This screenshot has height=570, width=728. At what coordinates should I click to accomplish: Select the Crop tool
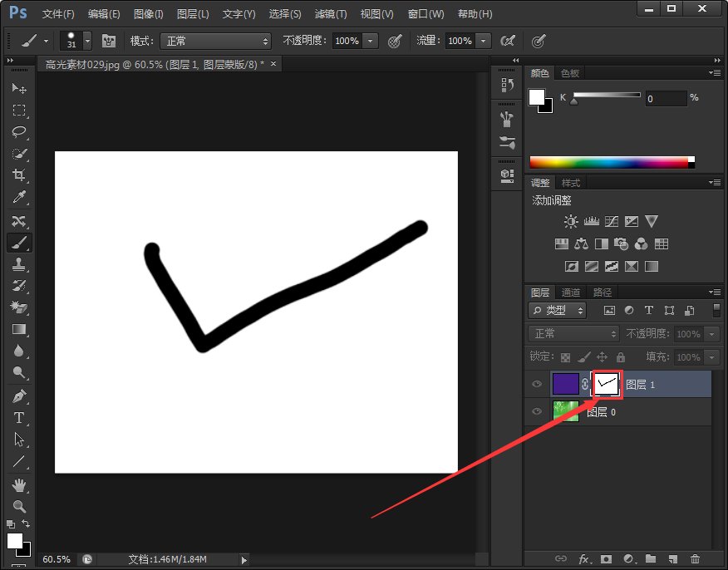point(18,175)
